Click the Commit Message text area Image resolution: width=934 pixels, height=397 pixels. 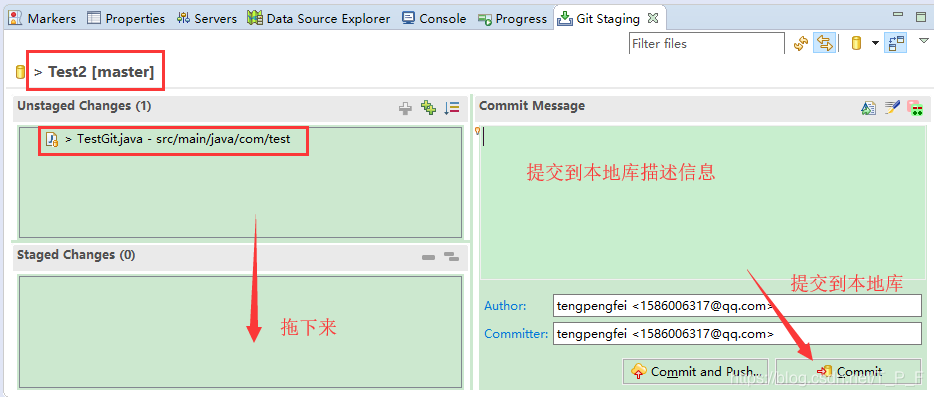click(702, 202)
